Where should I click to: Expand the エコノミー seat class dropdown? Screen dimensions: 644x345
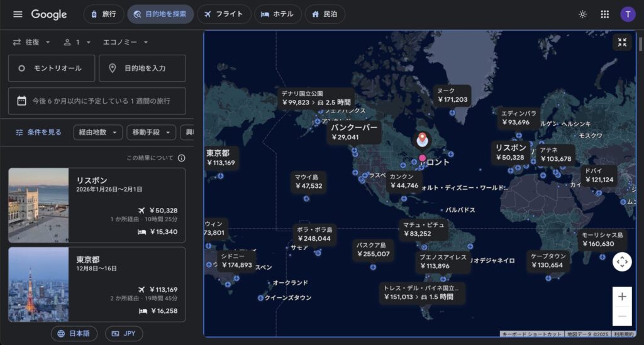[x=126, y=42]
